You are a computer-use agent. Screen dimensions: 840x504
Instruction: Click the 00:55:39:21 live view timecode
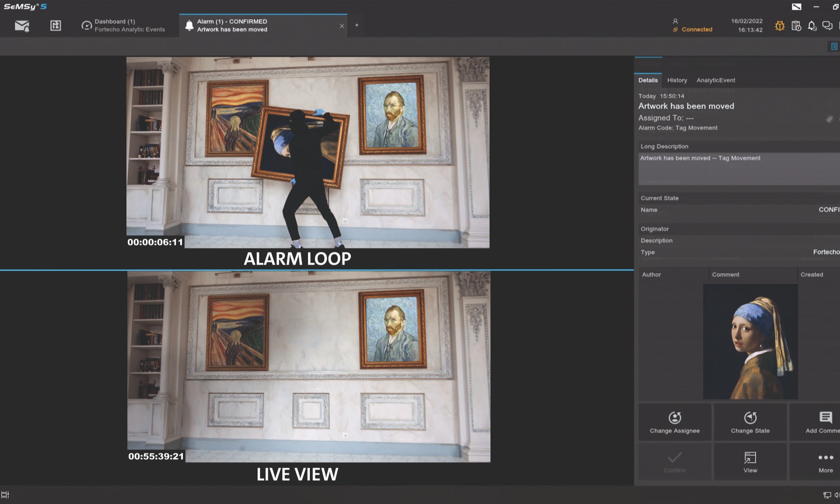tap(156, 456)
